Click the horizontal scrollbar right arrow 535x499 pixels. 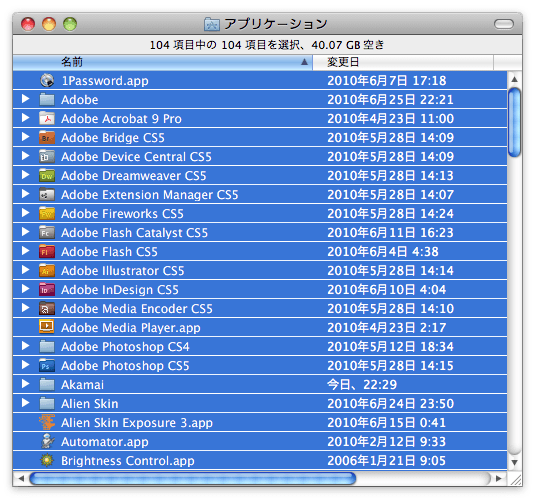[498, 478]
